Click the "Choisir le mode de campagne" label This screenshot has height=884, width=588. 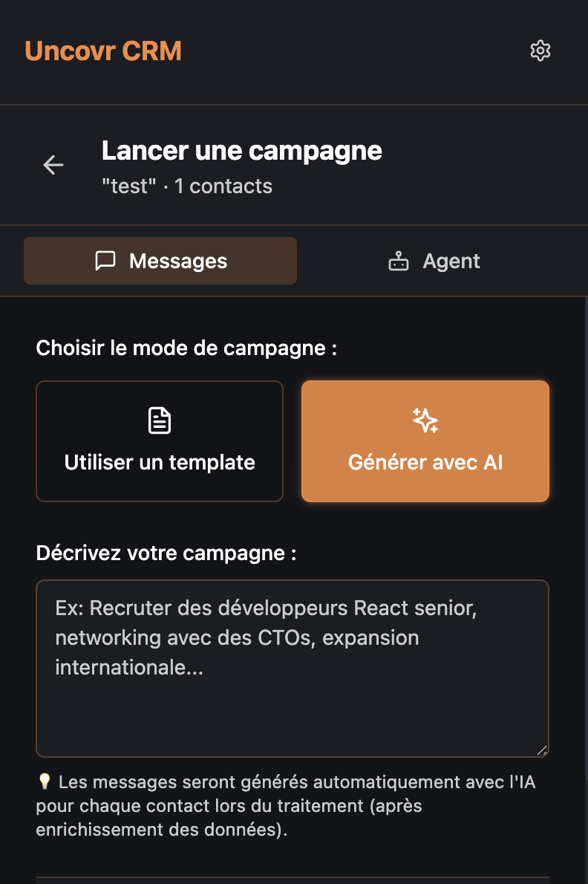pos(186,348)
